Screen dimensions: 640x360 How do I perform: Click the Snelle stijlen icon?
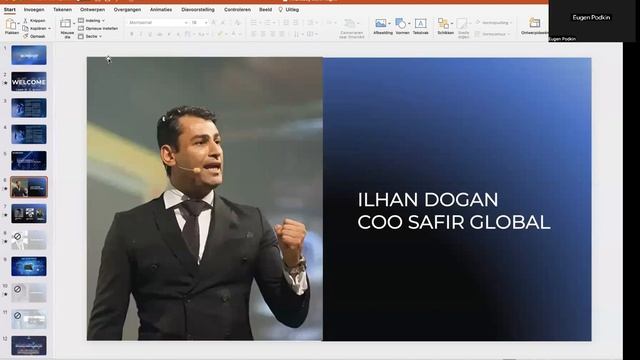[462, 24]
